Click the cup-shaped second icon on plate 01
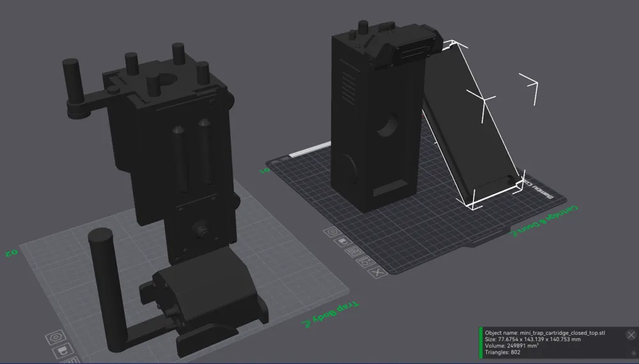 coord(343,242)
